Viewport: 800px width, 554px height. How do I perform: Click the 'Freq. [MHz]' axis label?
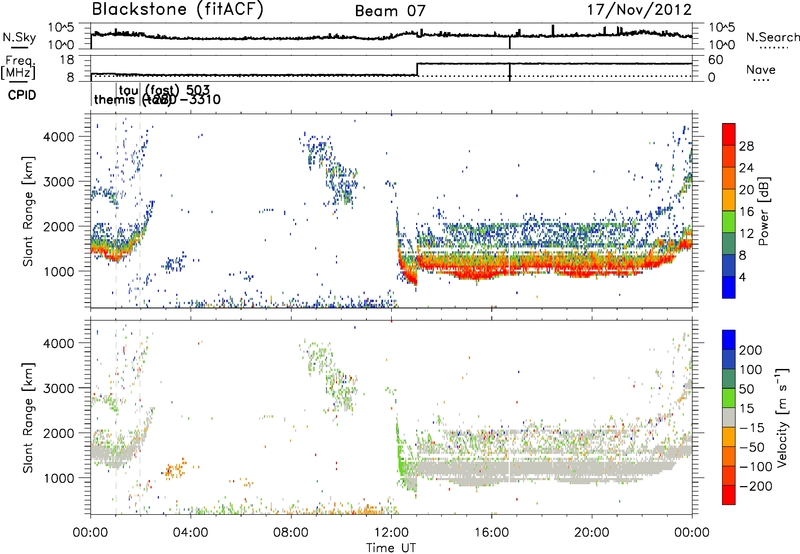pyautogui.click(x=18, y=67)
